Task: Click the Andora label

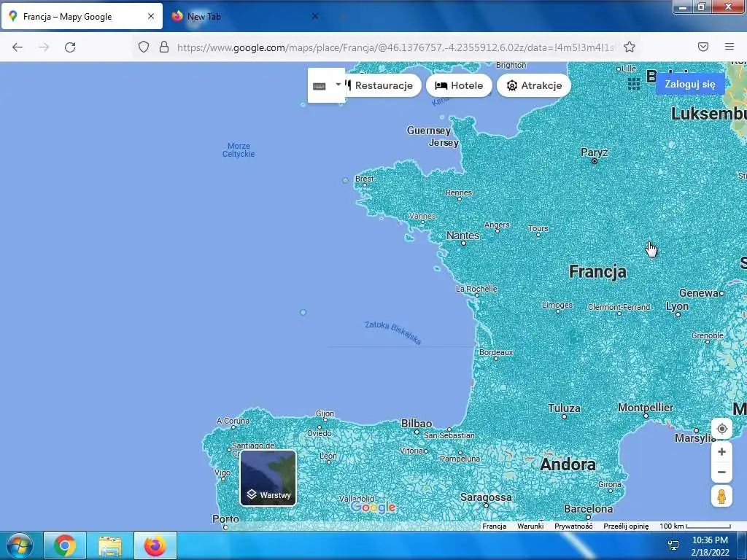Action: pos(568,464)
